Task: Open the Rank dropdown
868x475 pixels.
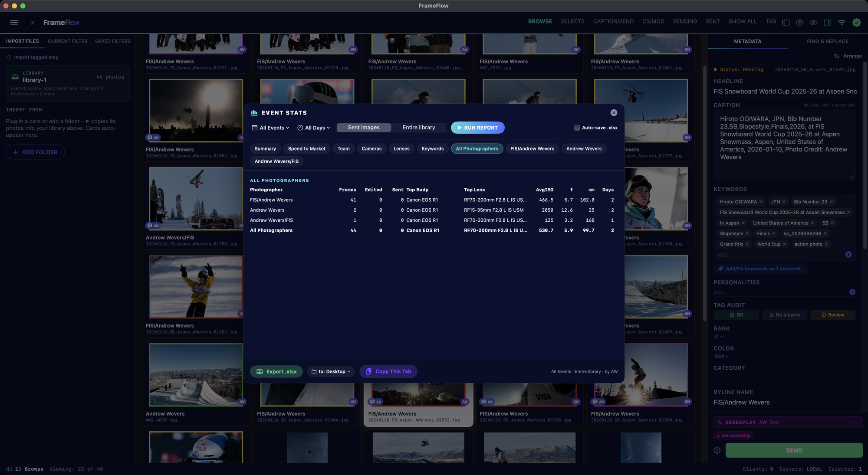Action: [x=719, y=337]
